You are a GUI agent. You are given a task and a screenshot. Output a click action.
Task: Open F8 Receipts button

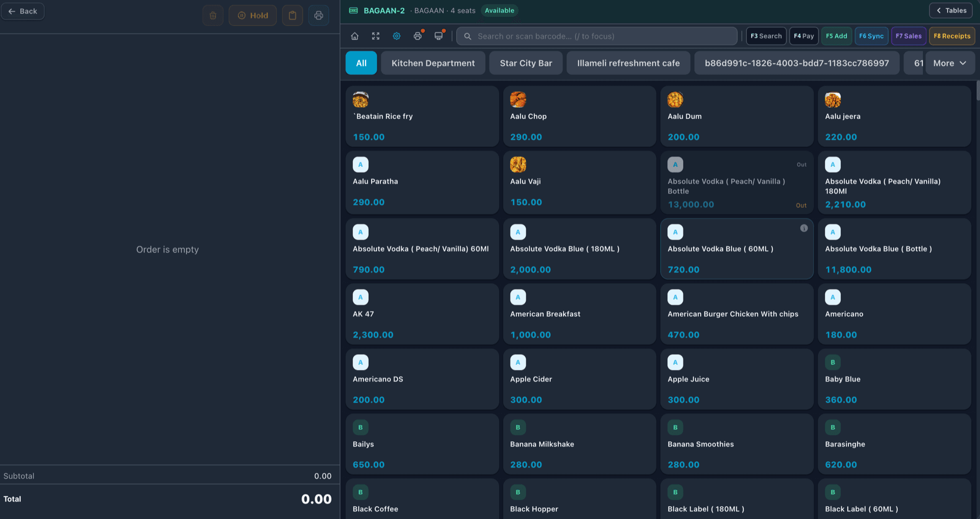952,36
